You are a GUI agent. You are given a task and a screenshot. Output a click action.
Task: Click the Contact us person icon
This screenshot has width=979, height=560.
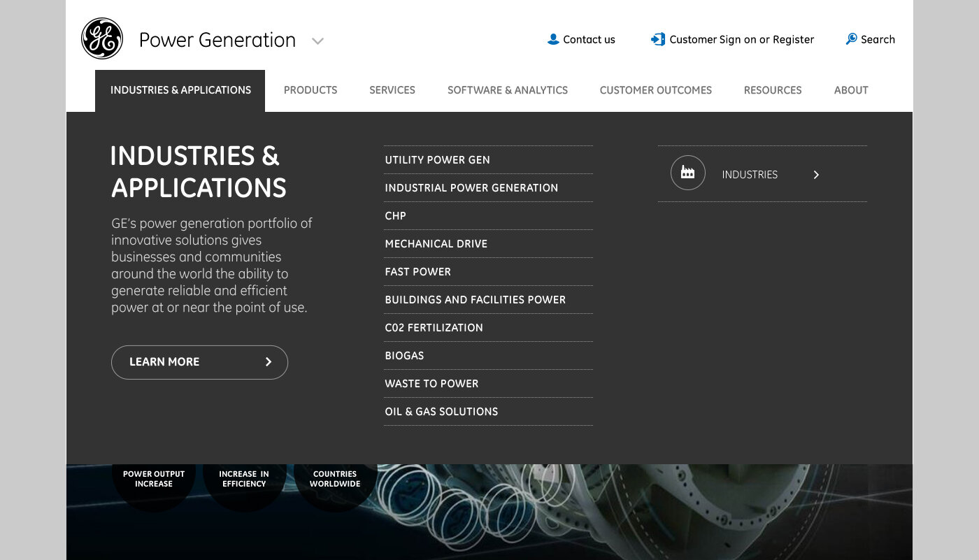(553, 39)
